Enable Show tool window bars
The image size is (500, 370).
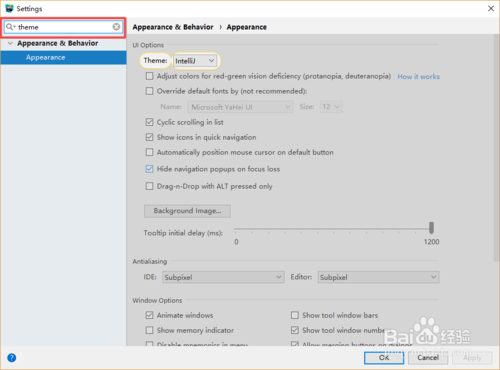295,315
